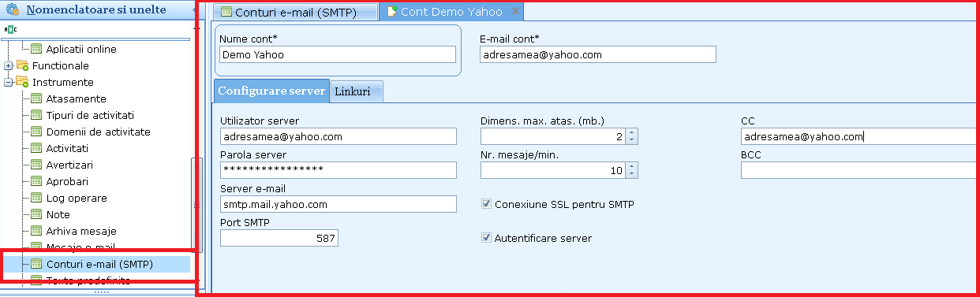Click the Dimens. max. atas. number field
This screenshot has width=980, height=297.
pos(553,137)
